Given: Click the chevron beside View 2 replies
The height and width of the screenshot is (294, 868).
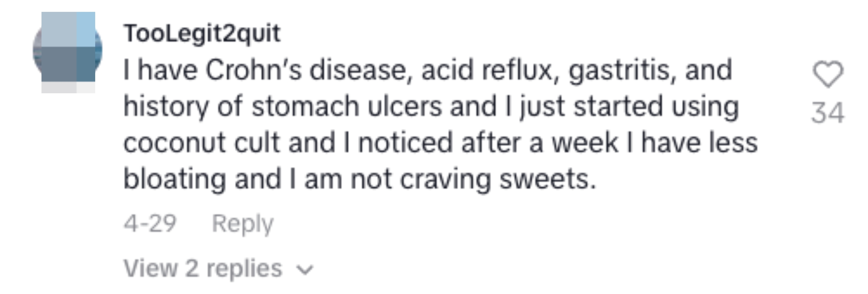Looking at the screenshot, I should (305, 269).
